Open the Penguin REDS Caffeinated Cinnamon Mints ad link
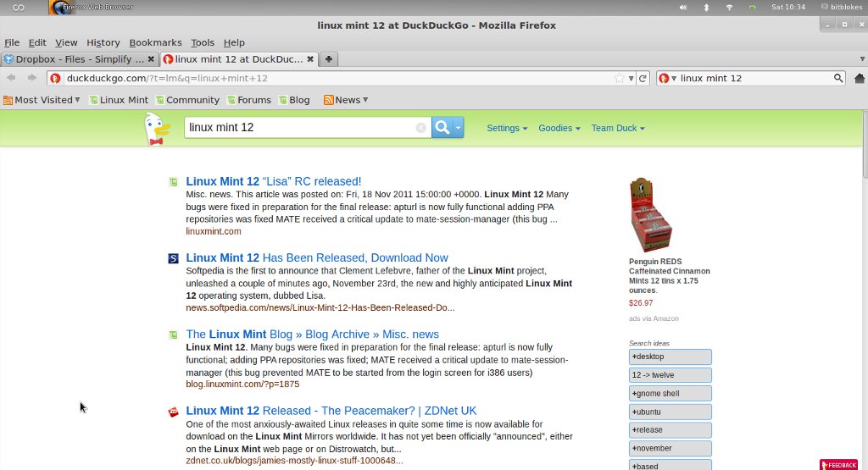Screen dimensions: 868x470 (670, 276)
